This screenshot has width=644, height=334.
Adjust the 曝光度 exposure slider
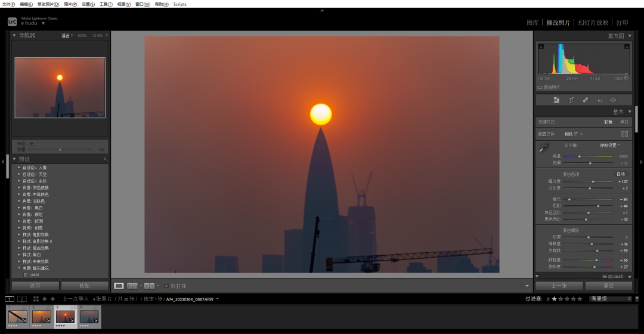click(x=593, y=181)
